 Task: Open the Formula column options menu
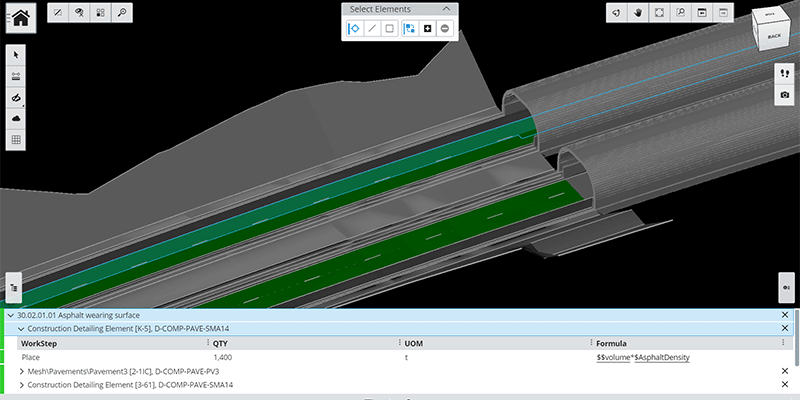783,343
